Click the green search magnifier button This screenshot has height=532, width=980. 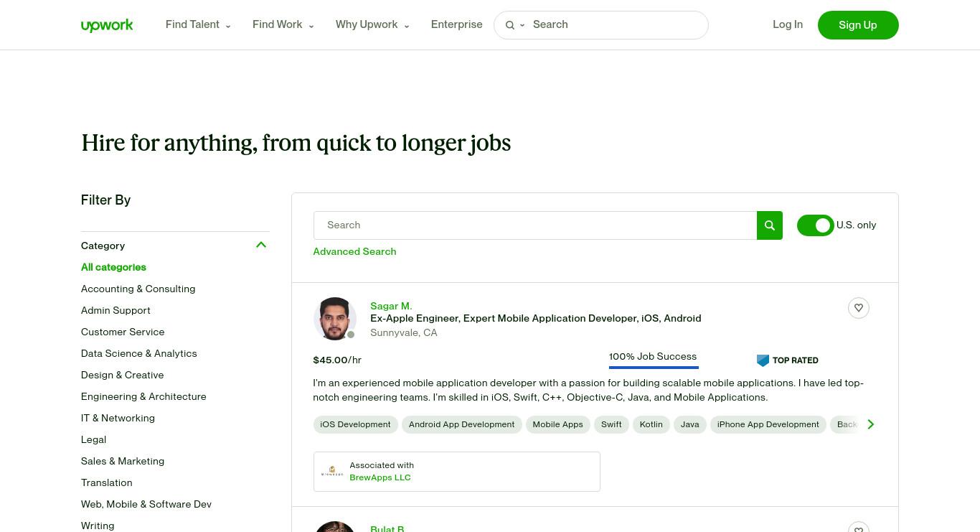769,225
